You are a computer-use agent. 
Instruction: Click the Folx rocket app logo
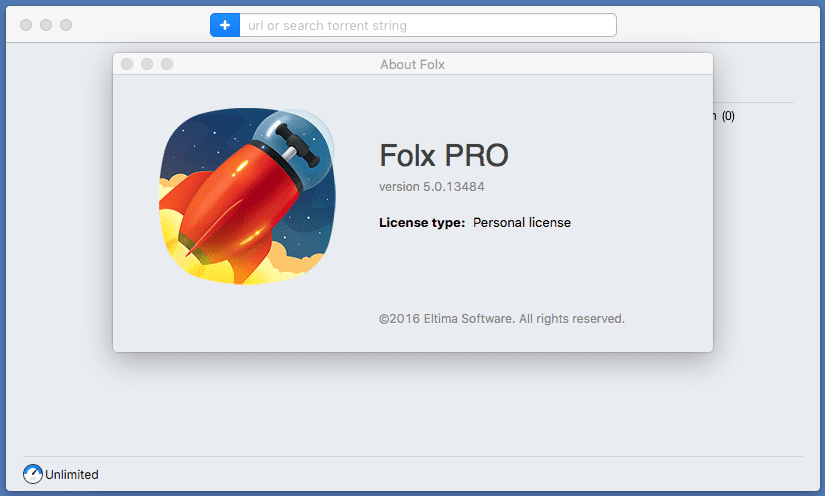pyautogui.click(x=247, y=196)
